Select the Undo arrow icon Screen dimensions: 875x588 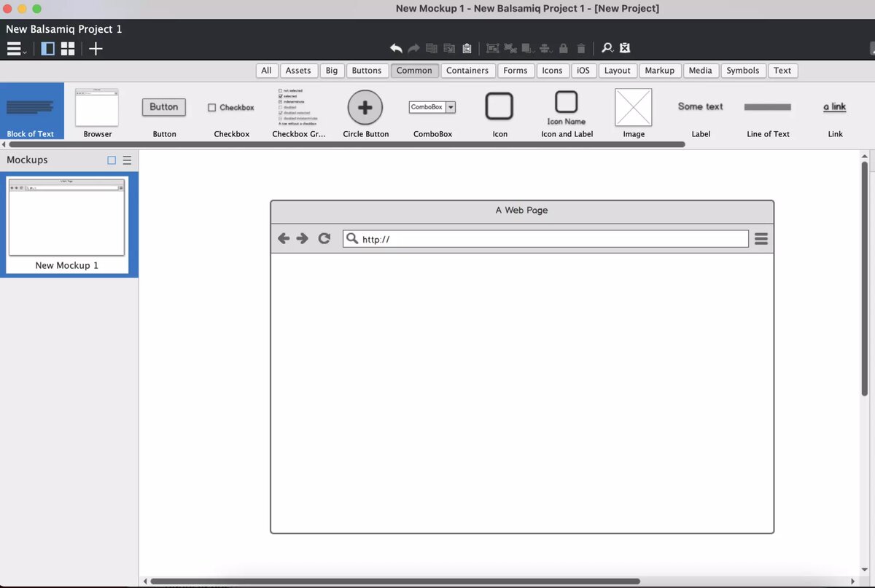pos(396,47)
